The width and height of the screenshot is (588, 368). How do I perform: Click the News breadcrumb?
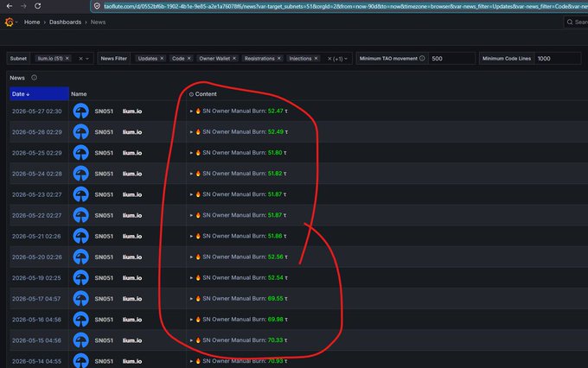[x=98, y=22]
